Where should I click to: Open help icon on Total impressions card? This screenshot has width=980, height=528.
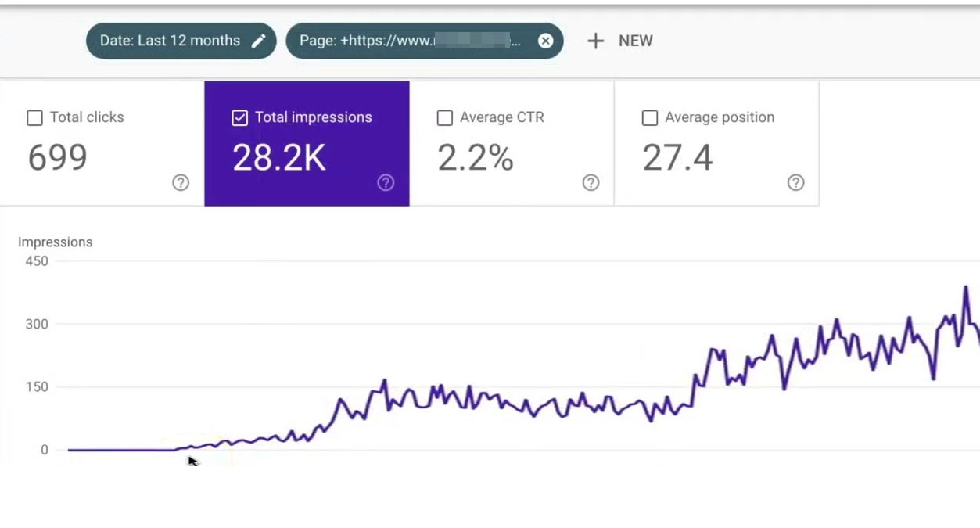386,182
